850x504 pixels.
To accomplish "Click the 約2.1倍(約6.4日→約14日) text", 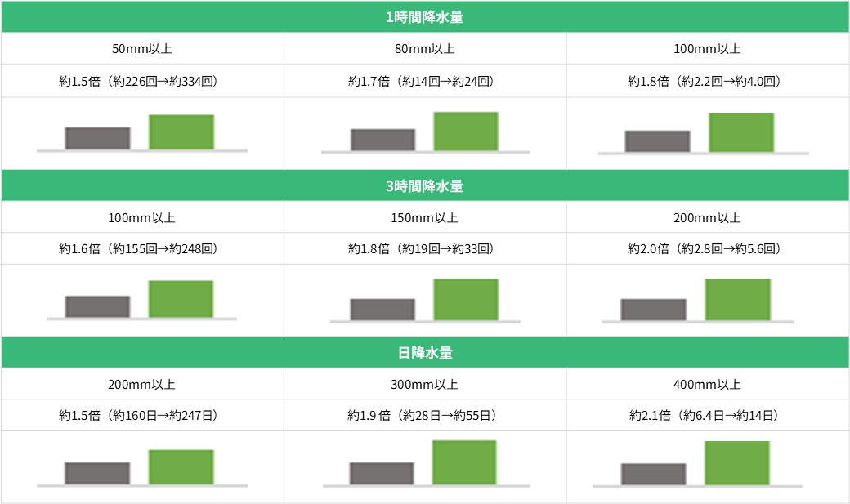I will (705, 416).
